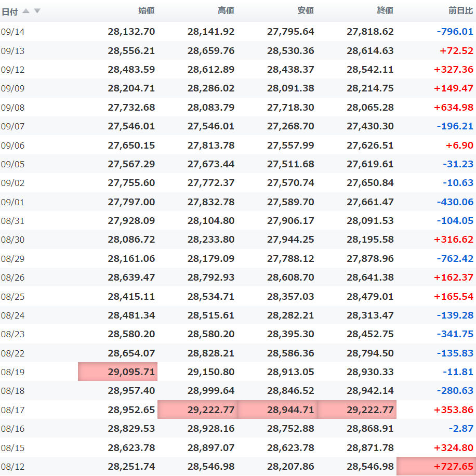The width and height of the screenshot is (476, 476).
Task: Select the closing value 28,195.58
Action: coord(370,240)
